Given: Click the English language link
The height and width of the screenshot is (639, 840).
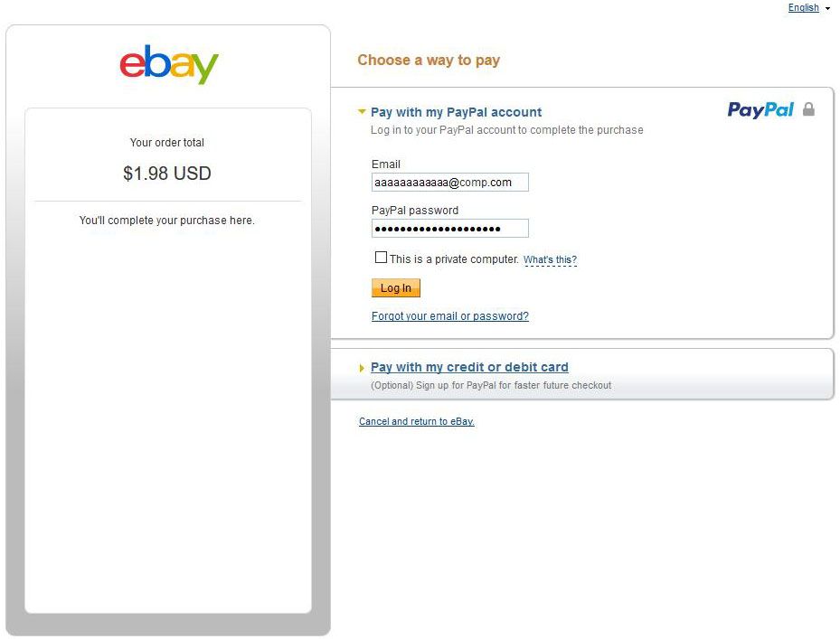Looking at the screenshot, I should tap(803, 8).
